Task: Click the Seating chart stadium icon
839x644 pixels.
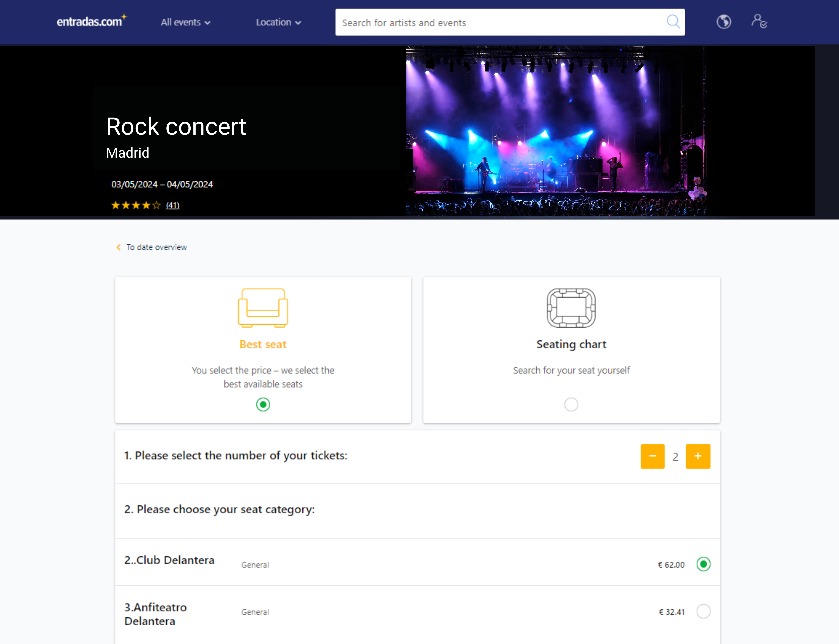Action: point(571,308)
